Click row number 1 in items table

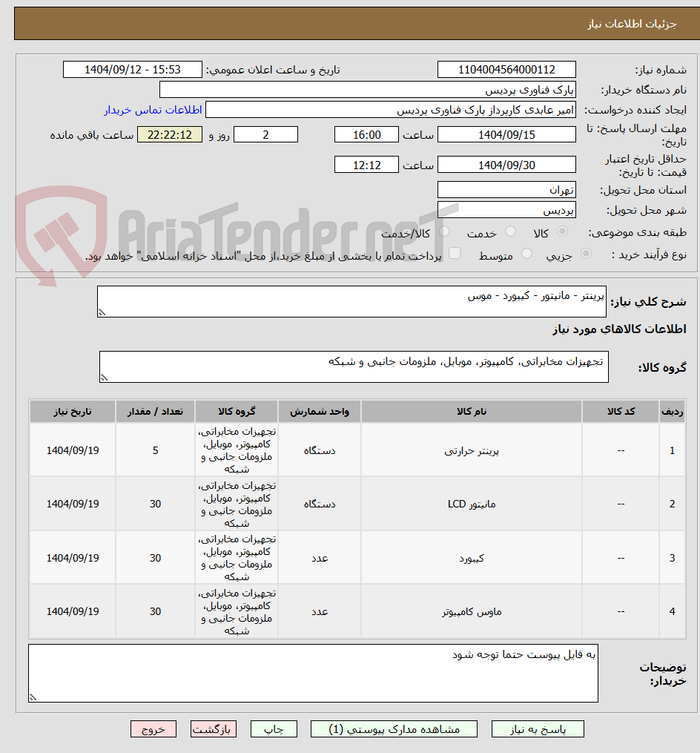coord(672,450)
